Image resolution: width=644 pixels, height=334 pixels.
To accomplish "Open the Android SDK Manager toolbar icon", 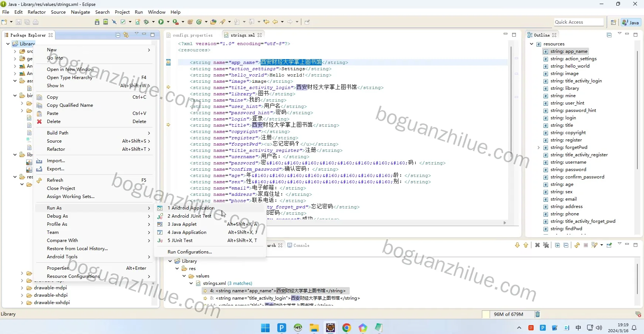I will [x=97, y=22].
